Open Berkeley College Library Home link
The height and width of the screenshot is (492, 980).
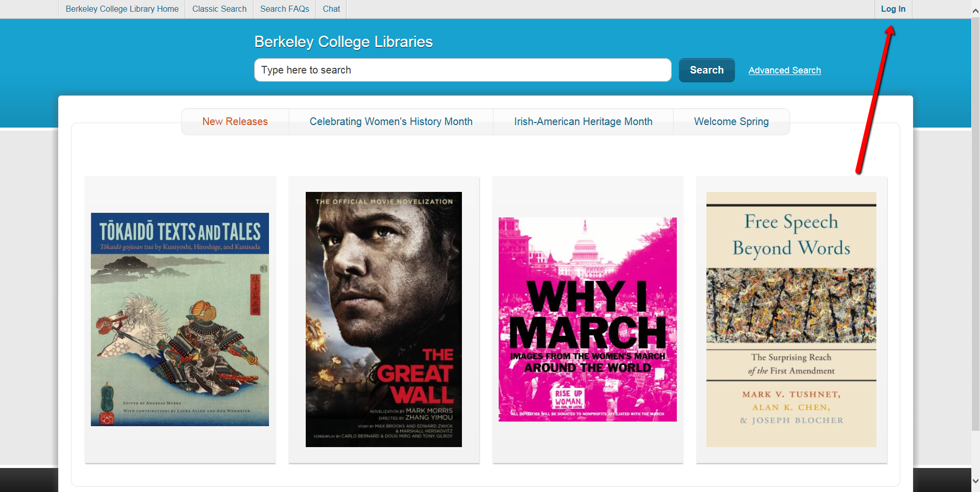coord(122,9)
